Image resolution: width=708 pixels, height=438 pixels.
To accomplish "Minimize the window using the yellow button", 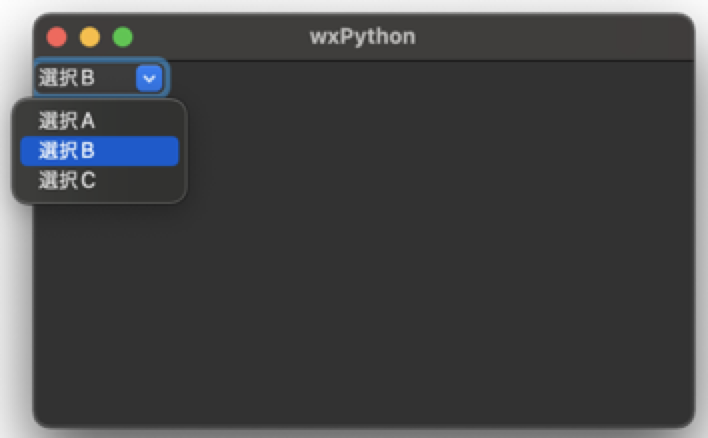I will 90,37.
